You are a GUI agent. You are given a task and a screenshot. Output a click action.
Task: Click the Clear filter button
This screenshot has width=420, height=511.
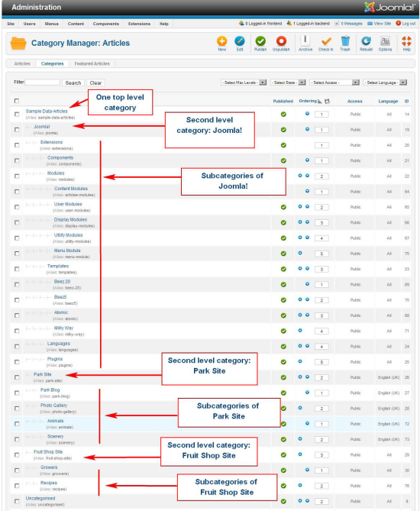tap(95, 82)
